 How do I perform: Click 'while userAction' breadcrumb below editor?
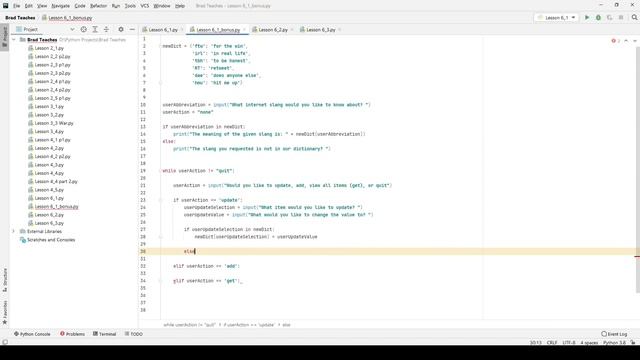pyautogui.click(x=189, y=325)
